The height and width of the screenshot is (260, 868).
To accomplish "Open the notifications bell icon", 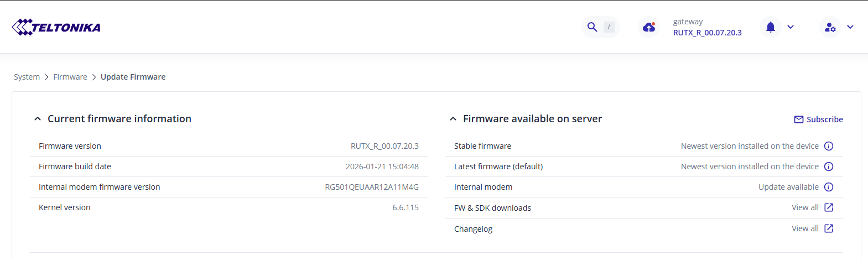I will (771, 27).
